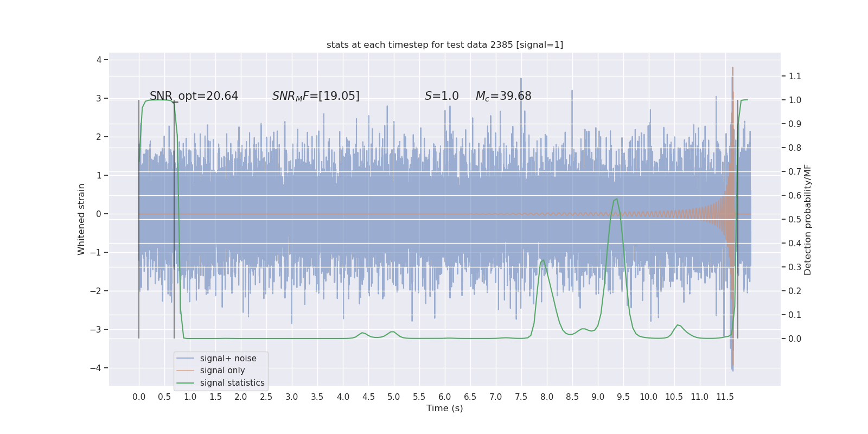The height and width of the screenshot is (434, 868).
Task: Click the 1.1 tick on the right probability axis
Action: [x=795, y=76]
